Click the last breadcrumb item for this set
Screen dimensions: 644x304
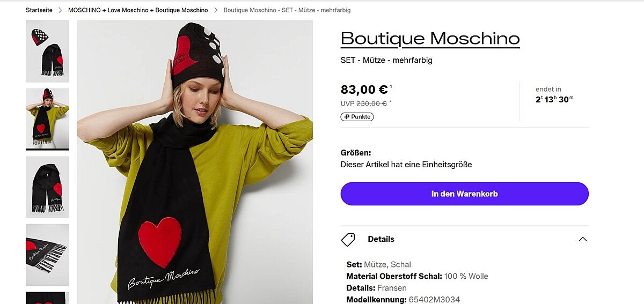coord(287,10)
